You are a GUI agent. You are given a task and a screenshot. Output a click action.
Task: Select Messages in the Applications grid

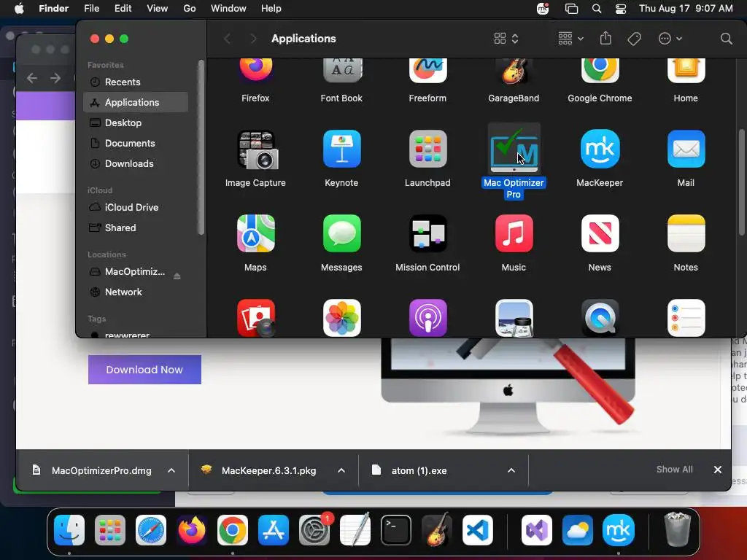pos(341,233)
